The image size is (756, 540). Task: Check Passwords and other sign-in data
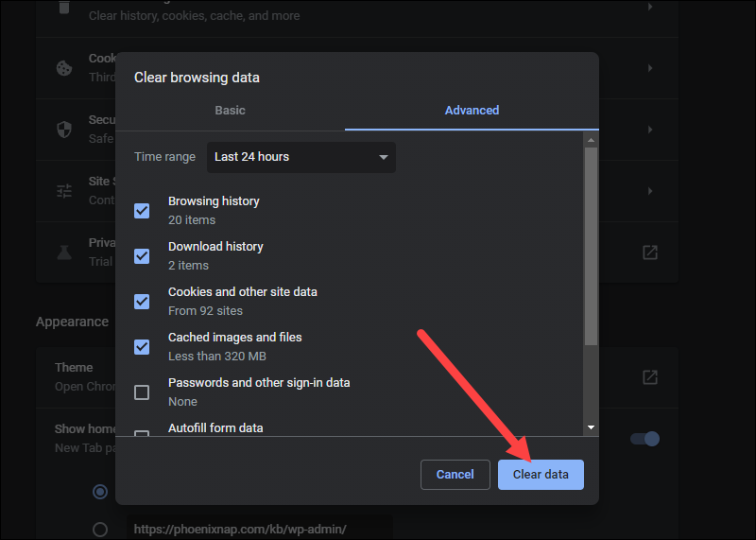pos(142,392)
